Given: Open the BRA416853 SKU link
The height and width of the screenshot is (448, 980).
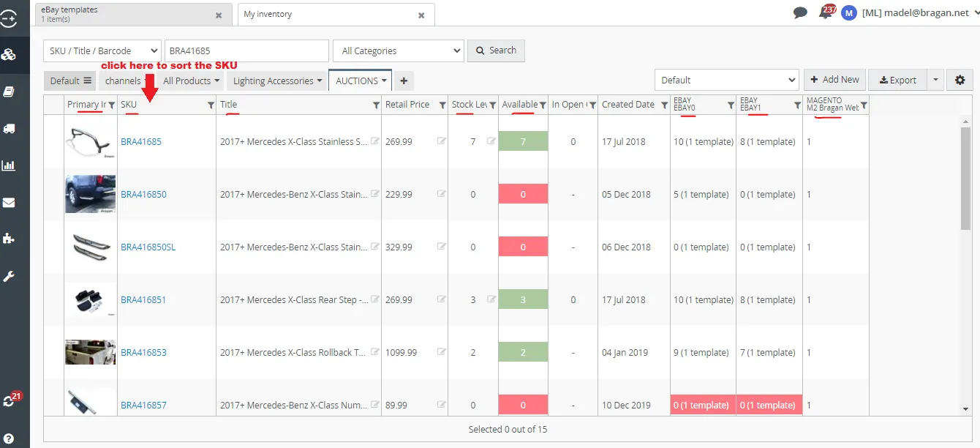Looking at the screenshot, I should tap(143, 352).
